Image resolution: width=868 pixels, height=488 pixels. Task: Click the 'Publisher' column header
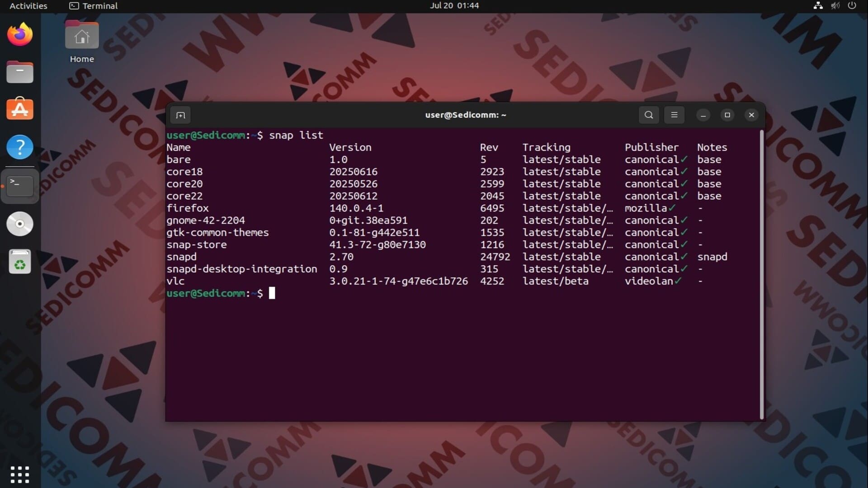click(652, 147)
